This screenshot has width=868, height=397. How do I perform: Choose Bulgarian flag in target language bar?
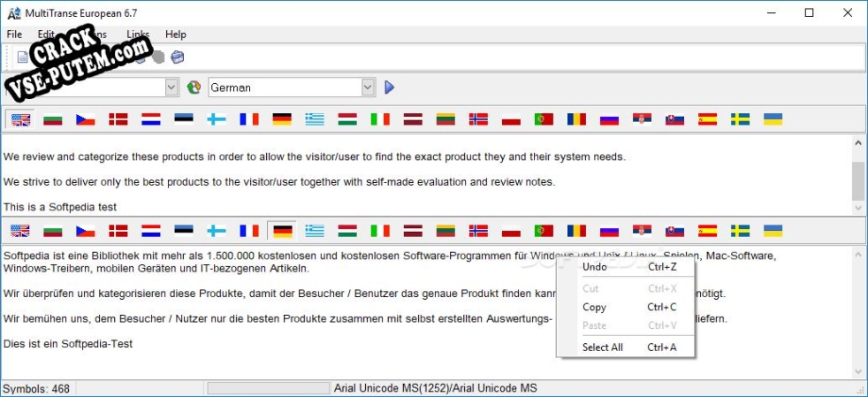click(x=52, y=231)
